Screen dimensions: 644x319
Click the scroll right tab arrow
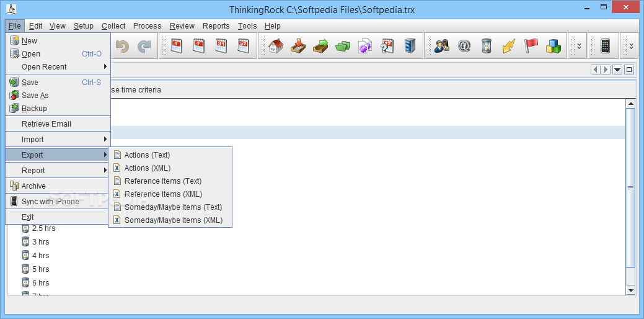(606, 70)
